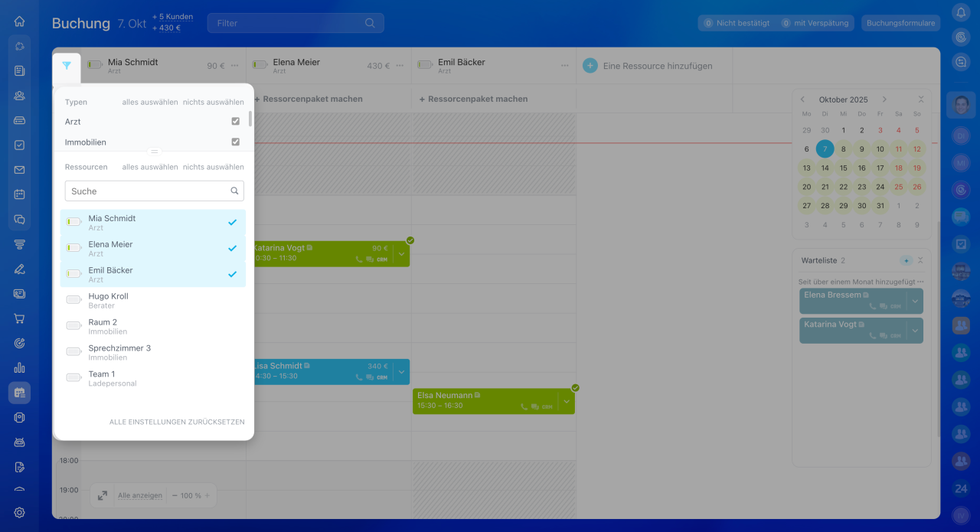This screenshot has height=532, width=980.
Task: Open the robot automation icon in sidebar
Action: (x=19, y=442)
